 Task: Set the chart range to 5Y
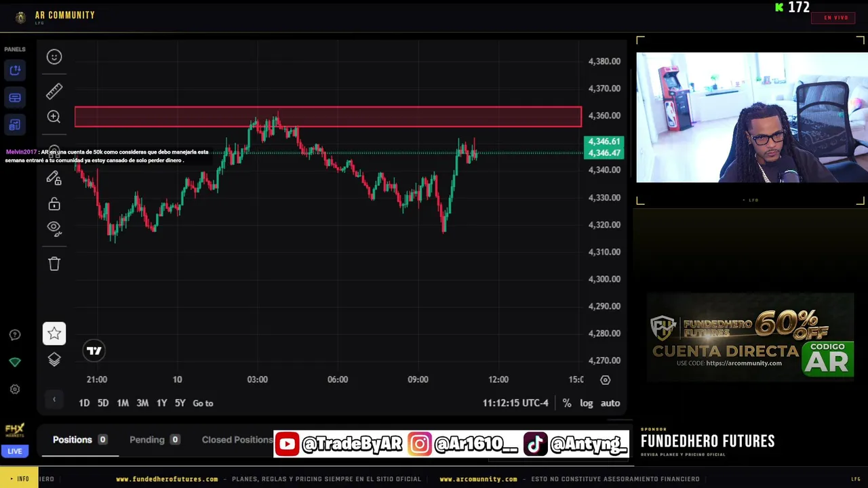click(180, 403)
